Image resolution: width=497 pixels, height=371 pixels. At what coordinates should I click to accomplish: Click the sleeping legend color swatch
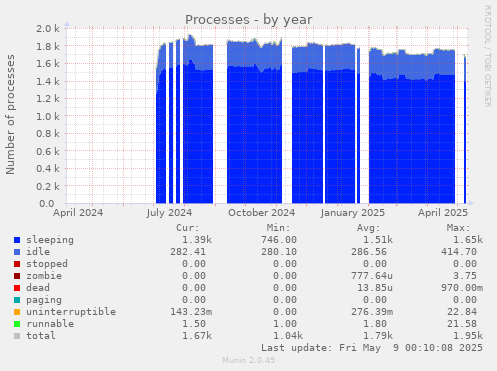pyautogui.click(x=17, y=240)
